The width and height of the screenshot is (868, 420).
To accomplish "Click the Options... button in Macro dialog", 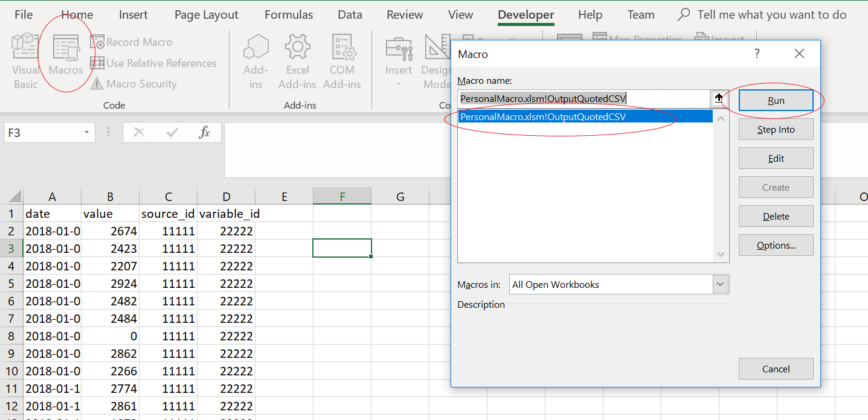I will 776,246.
